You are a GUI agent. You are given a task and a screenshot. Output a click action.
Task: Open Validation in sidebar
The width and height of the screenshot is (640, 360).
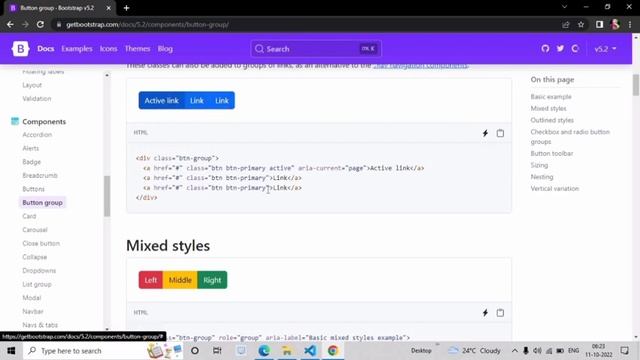pyautogui.click(x=37, y=99)
